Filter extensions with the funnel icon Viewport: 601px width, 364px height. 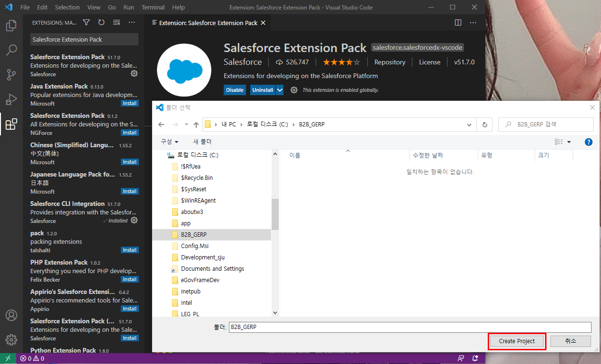pyautogui.click(x=86, y=22)
